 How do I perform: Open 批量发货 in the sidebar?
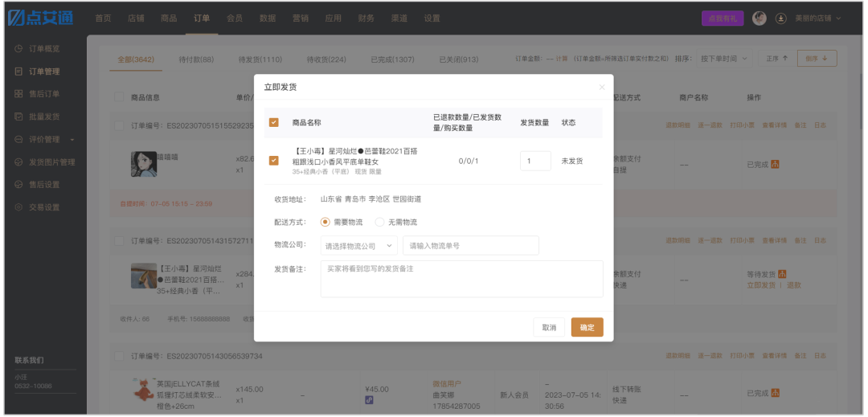(x=44, y=117)
